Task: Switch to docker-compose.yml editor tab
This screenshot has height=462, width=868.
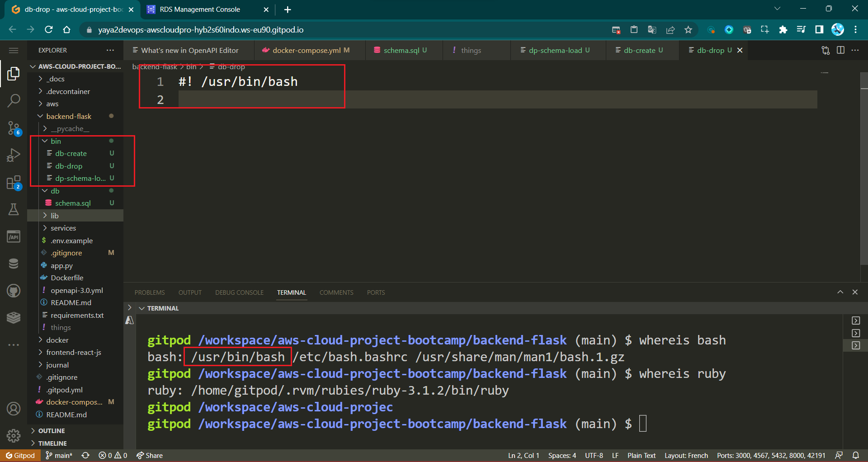Action: point(310,50)
